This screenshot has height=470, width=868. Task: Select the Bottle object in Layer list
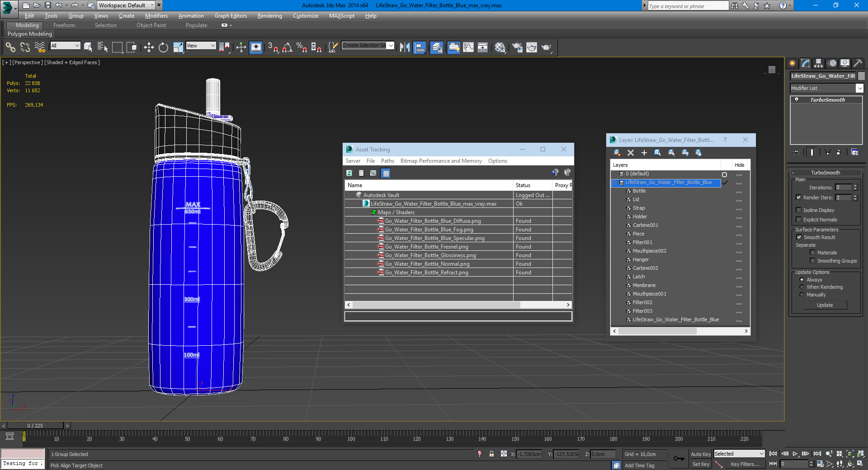tap(639, 191)
